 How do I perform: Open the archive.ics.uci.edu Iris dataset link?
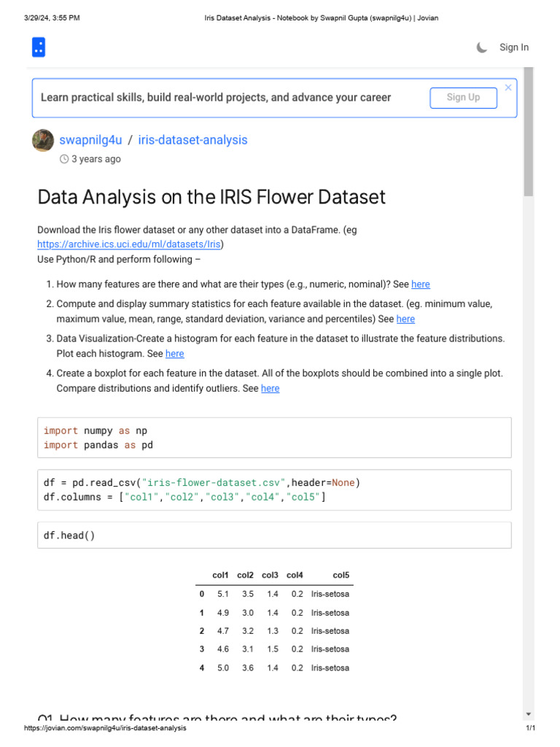pyautogui.click(x=130, y=244)
